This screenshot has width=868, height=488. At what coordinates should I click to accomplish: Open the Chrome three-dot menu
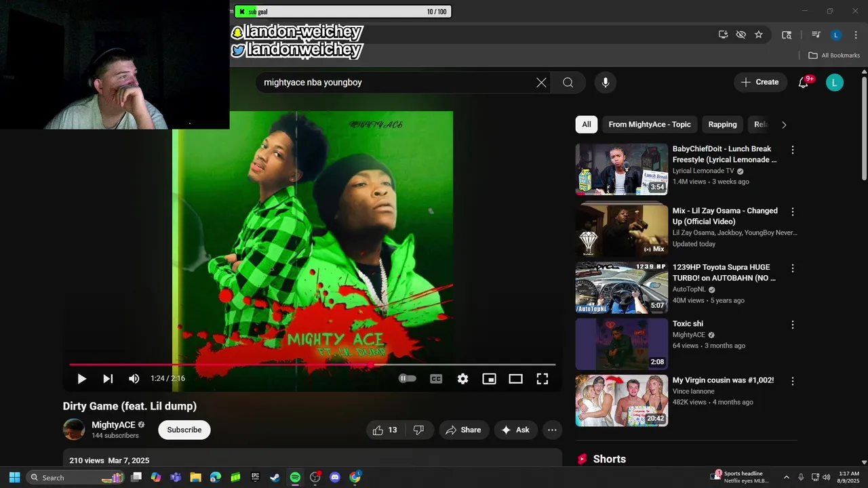pos(854,35)
